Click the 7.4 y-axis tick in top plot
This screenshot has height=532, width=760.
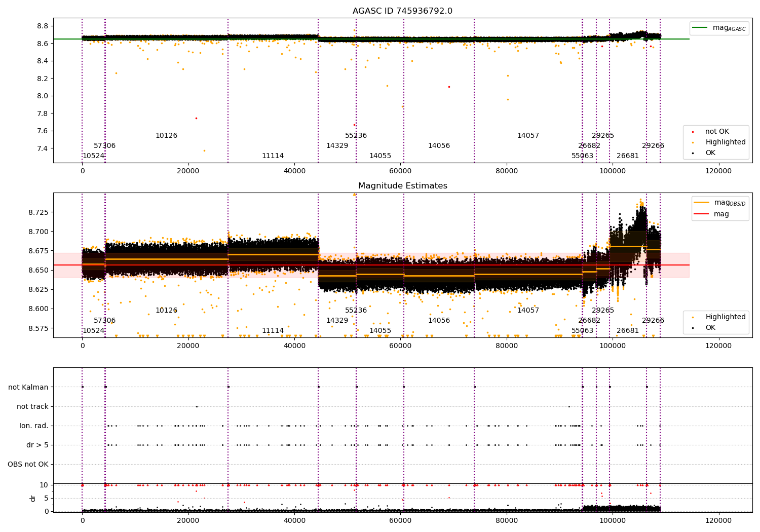coord(43,148)
